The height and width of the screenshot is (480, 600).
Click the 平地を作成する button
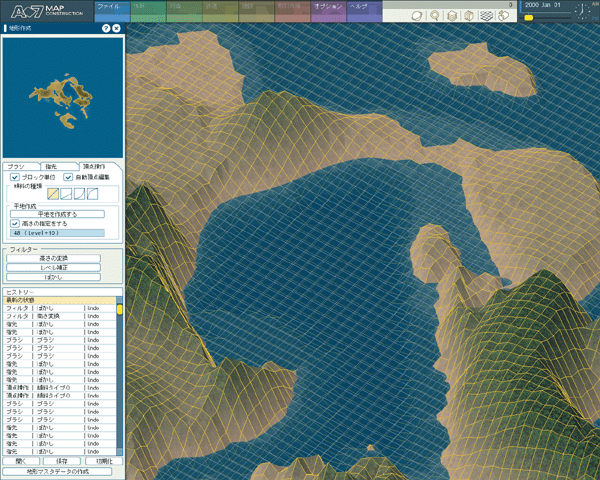57,214
